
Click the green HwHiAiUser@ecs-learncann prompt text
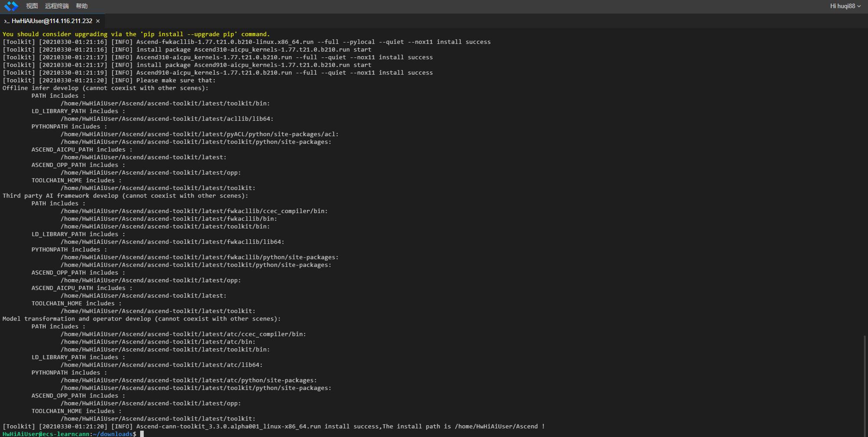(46, 434)
